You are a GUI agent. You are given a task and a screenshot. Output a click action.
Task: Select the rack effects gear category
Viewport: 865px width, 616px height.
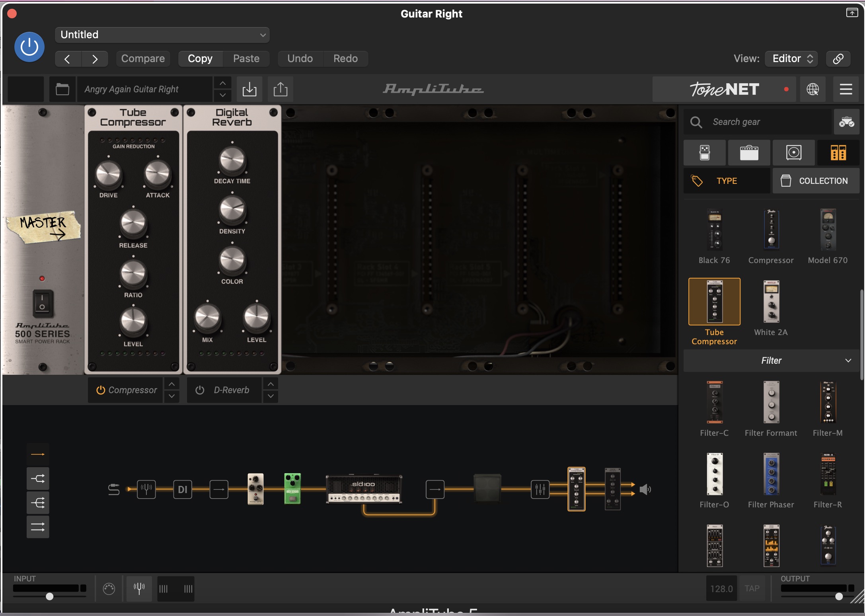[838, 153]
